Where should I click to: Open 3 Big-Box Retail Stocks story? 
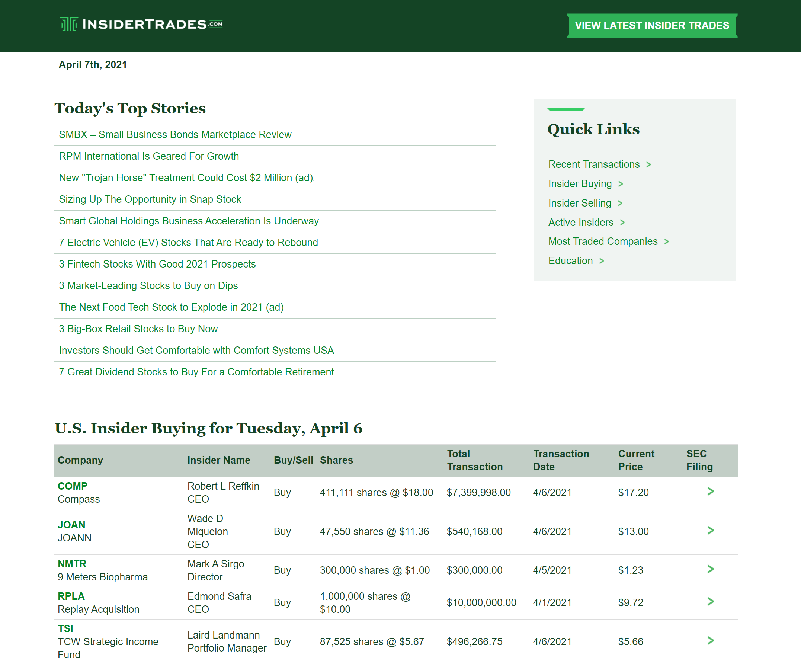pos(138,329)
